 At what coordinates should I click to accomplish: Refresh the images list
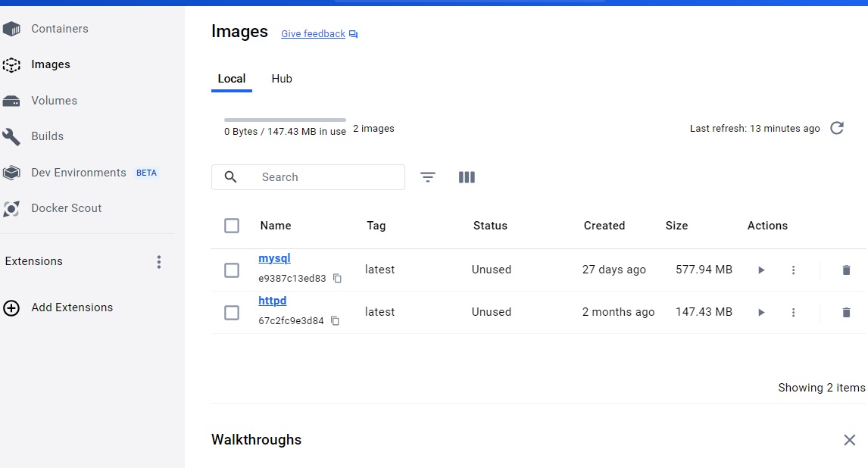coord(837,128)
